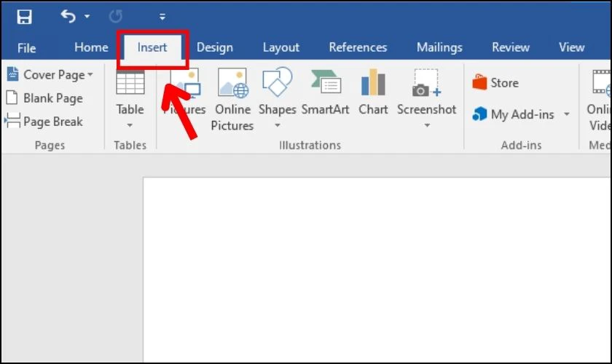Click the Screenshot camera icon

coord(426,83)
